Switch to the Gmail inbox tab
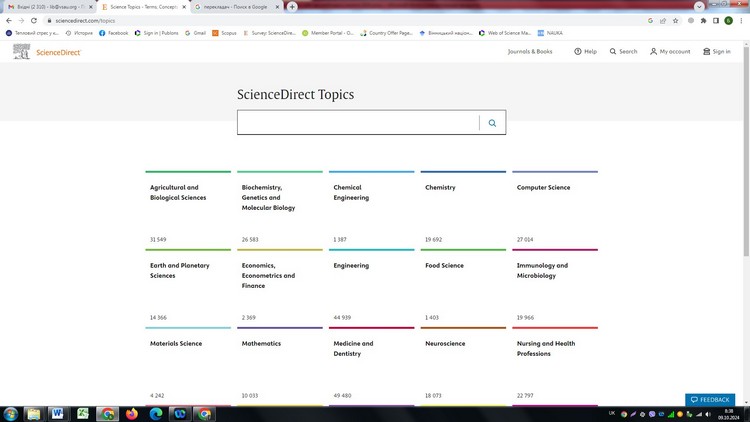The image size is (750, 422). point(50,7)
